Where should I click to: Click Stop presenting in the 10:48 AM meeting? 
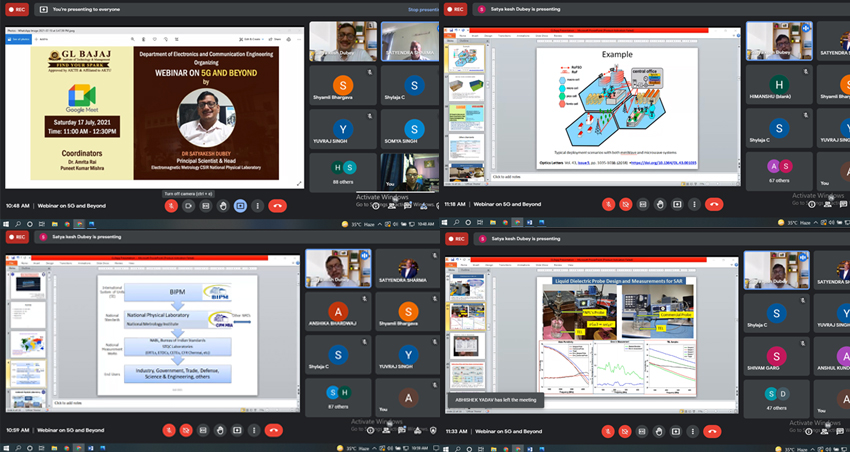[x=423, y=9]
